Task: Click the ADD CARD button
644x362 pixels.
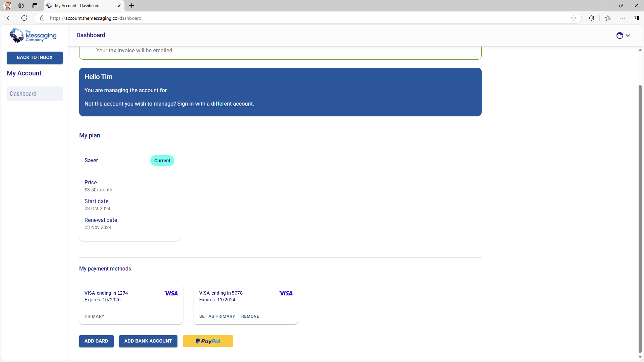Action: tap(96, 341)
